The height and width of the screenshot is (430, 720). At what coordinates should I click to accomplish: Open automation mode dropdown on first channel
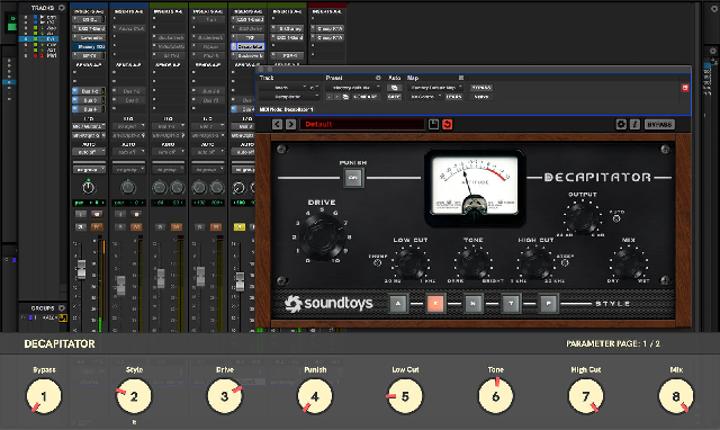[89, 152]
